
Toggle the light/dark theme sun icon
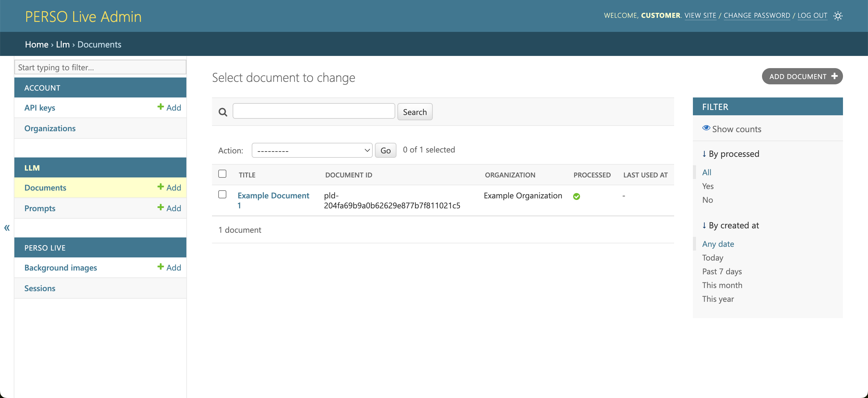pyautogui.click(x=838, y=16)
